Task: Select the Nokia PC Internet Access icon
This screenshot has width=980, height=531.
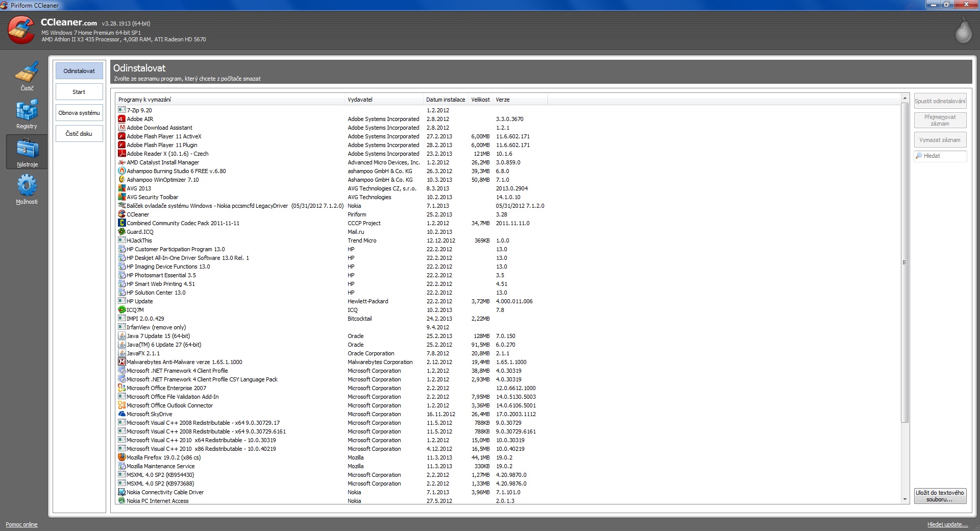Action: (x=122, y=501)
